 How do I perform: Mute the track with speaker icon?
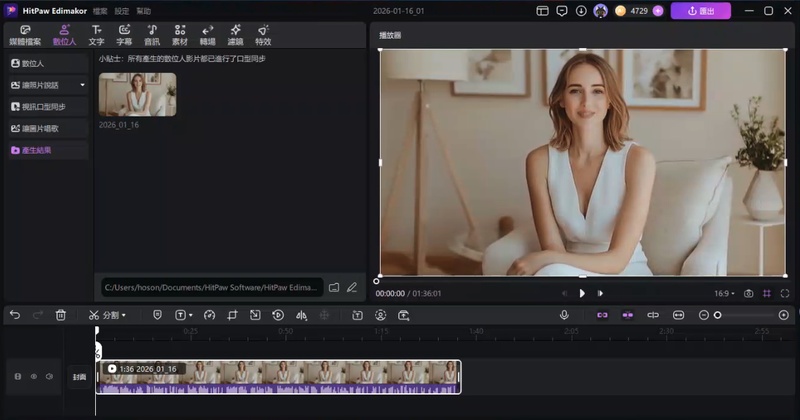(47, 377)
